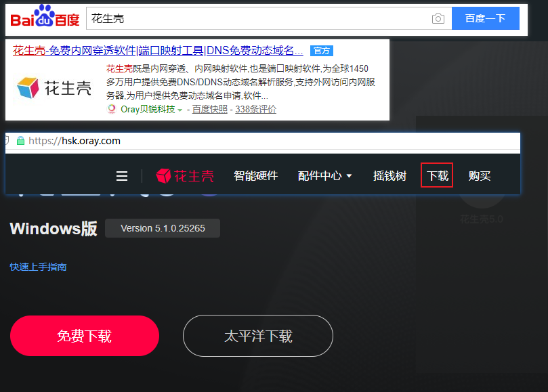Image resolution: width=548 pixels, height=392 pixels.
Task: Open the 快速上手指南 quick guide link
Action: pyautogui.click(x=38, y=267)
